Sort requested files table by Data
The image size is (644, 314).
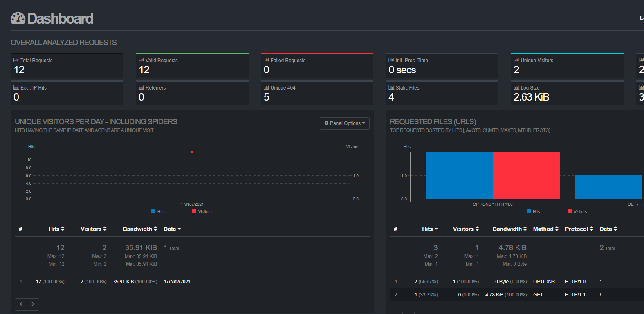coord(608,229)
